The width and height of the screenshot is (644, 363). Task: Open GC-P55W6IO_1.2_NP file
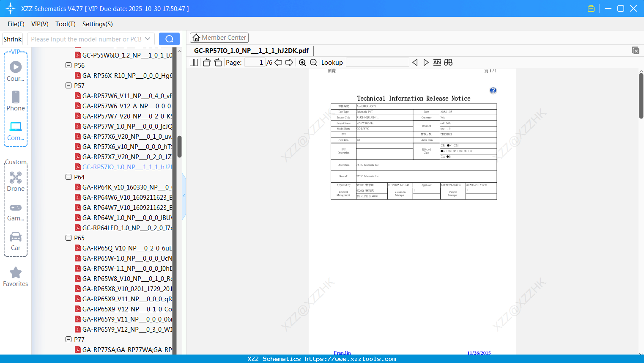tap(123, 55)
